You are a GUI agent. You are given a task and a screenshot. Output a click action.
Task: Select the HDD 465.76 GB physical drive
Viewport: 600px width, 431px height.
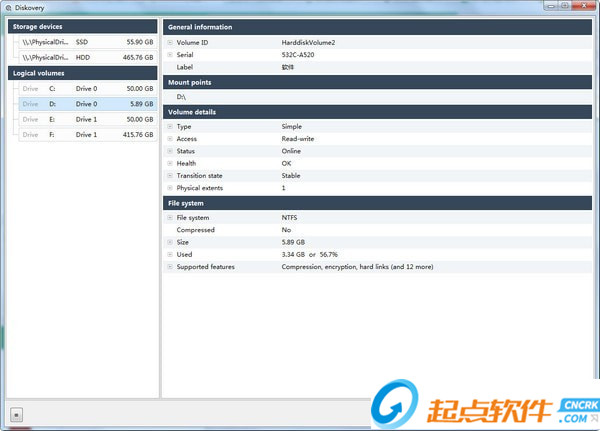[x=88, y=57]
